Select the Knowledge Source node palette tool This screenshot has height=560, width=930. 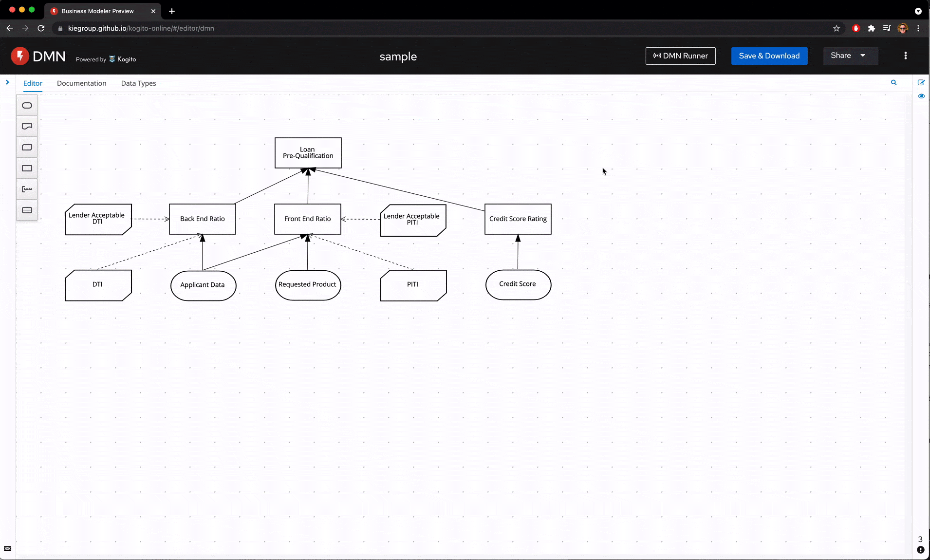(27, 127)
